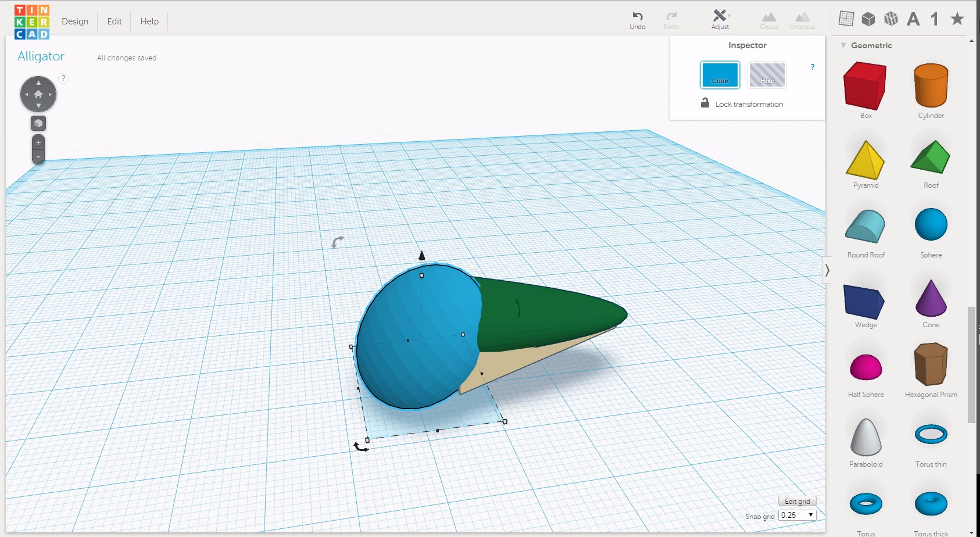Choose the navy Wedge shape
980x537 pixels.
click(x=864, y=302)
